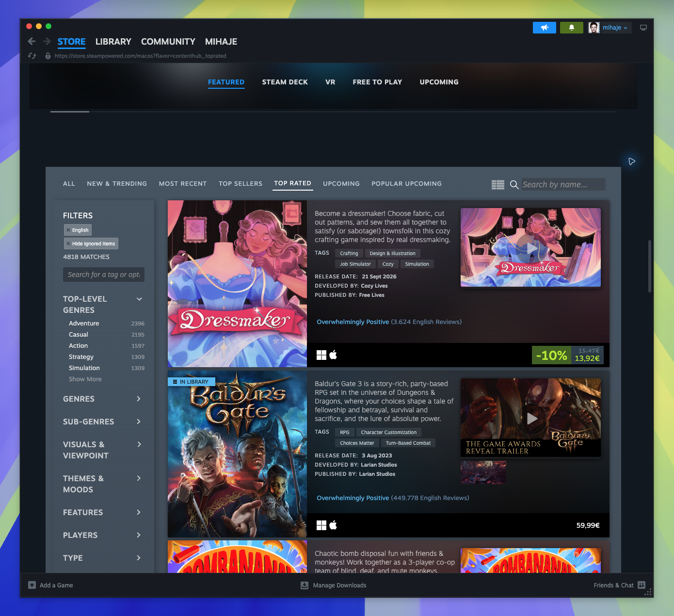The height and width of the screenshot is (616, 674).
Task: Click the Big Picture mode monitor icon
Action: point(643,28)
